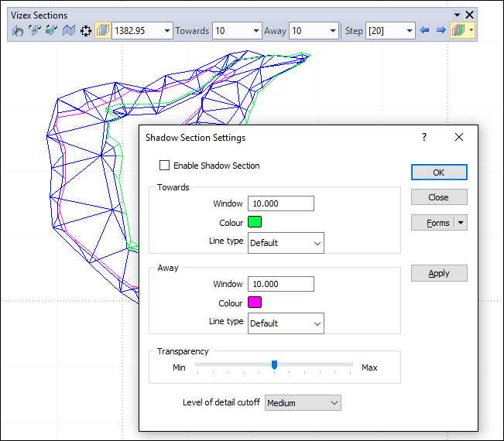
Task: Open the toolbar Towards value dropdown
Action: click(x=256, y=31)
